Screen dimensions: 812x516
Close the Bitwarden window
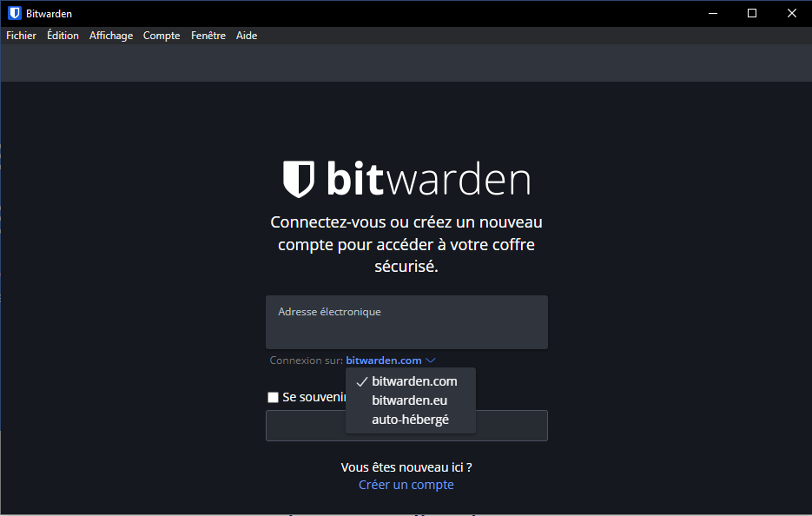[792, 14]
